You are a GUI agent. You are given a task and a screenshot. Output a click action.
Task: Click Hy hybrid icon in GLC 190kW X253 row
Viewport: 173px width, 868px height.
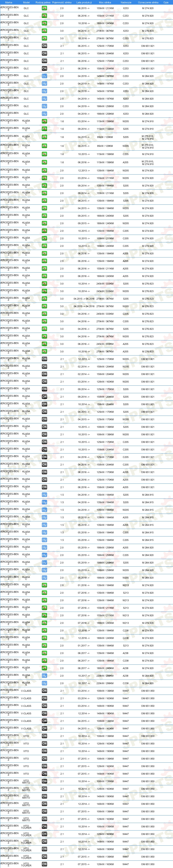click(44, 114)
